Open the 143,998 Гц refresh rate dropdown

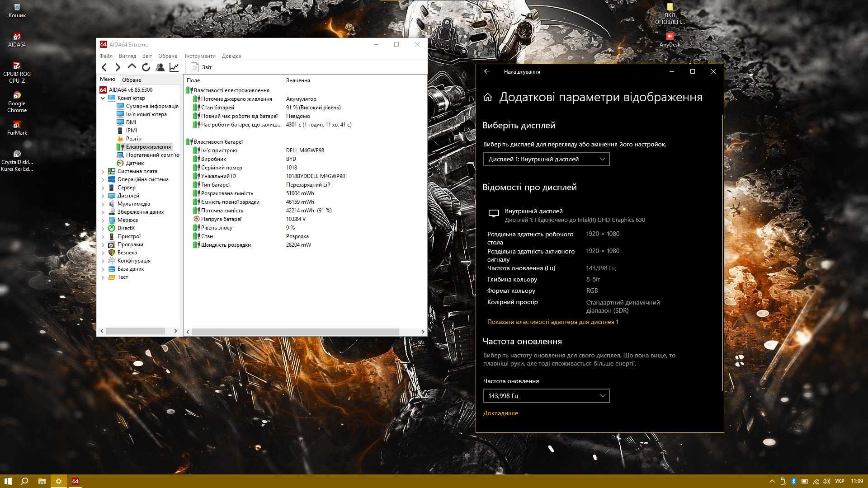546,396
